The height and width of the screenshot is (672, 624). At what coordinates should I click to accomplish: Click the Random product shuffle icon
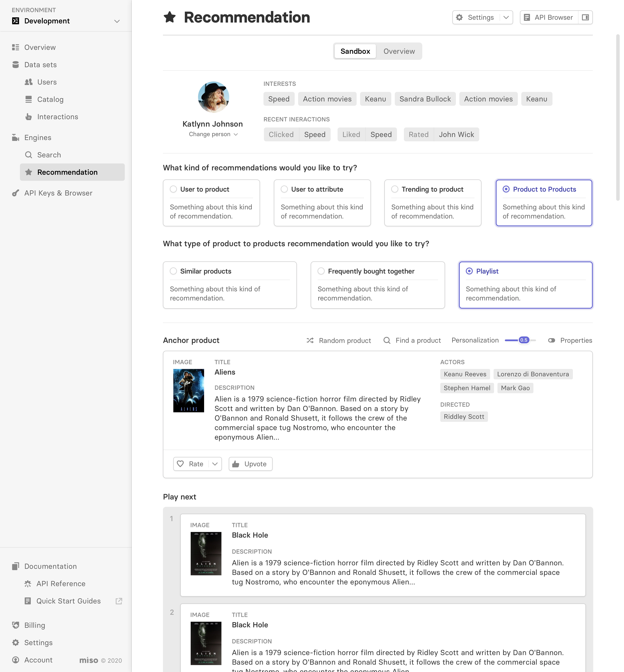click(x=310, y=340)
